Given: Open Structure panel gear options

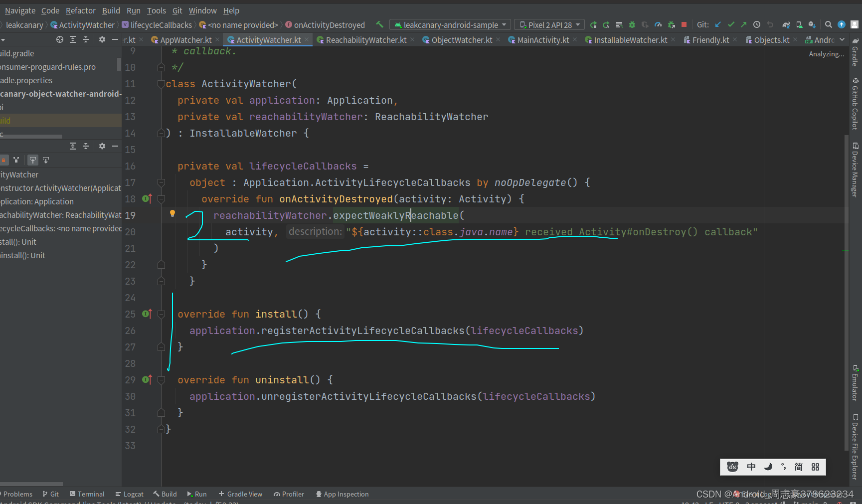Looking at the screenshot, I should click(102, 146).
